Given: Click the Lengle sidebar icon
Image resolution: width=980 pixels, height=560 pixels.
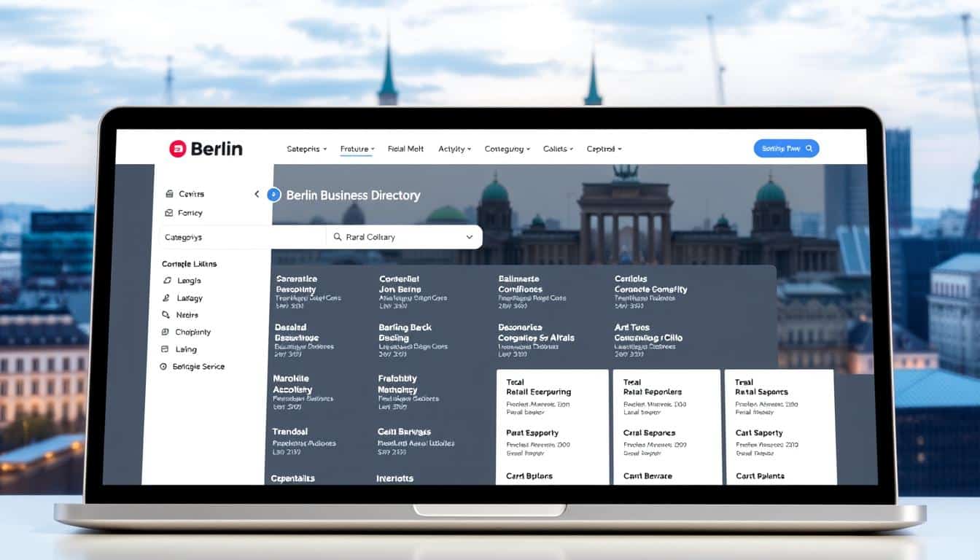Looking at the screenshot, I should [167, 281].
